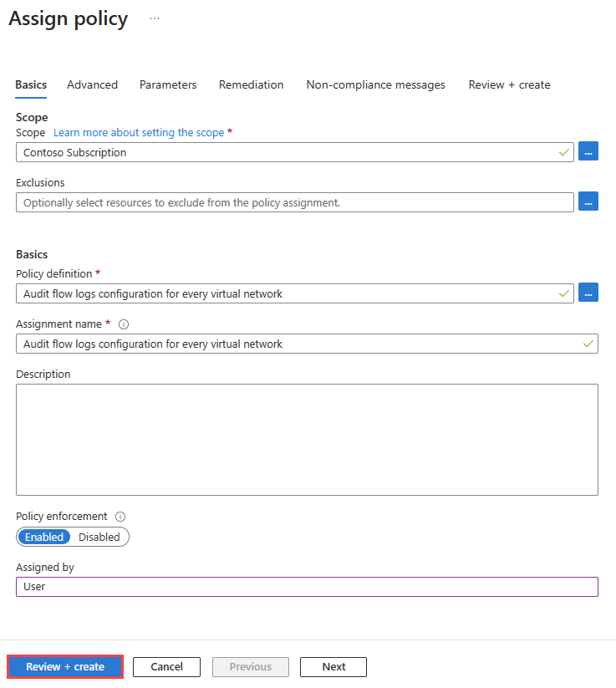Open the more options ellipsis beside Assign policy

pos(155,18)
